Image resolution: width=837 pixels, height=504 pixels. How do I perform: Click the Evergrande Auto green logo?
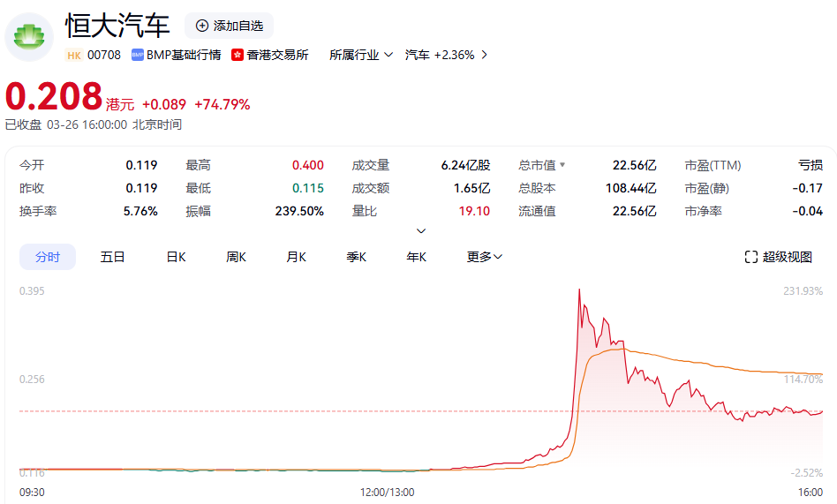click(29, 37)
